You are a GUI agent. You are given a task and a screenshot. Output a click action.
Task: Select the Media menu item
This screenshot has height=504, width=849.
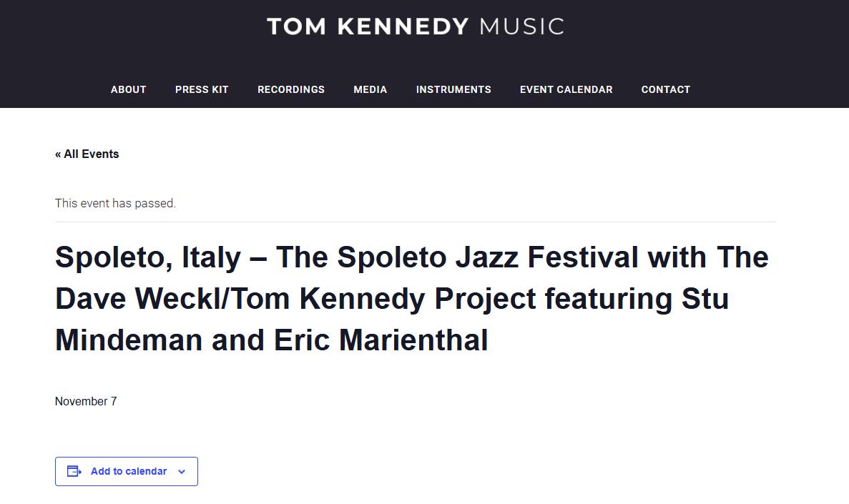[x=370, y=89]
